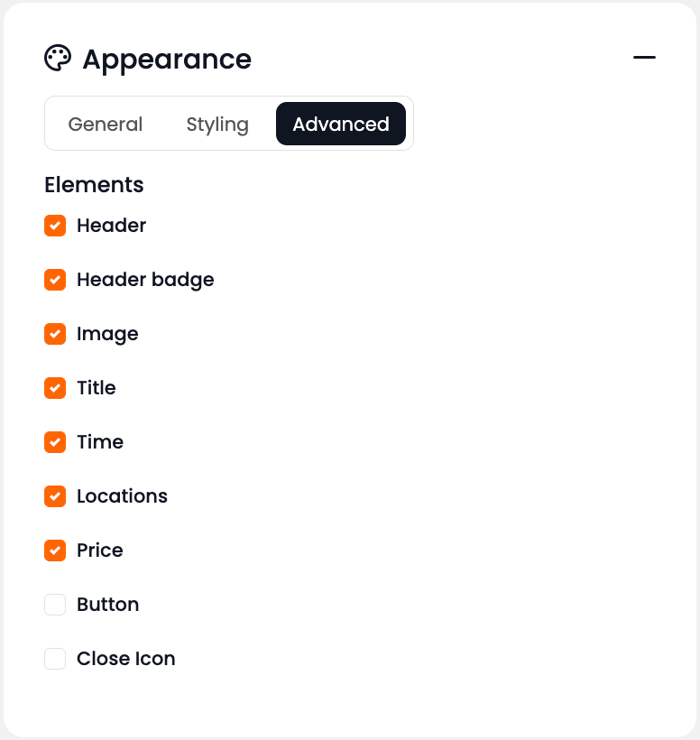This screenshot has width=700, height=740.
Task: Click the Elements section heading
Action: 94,185
